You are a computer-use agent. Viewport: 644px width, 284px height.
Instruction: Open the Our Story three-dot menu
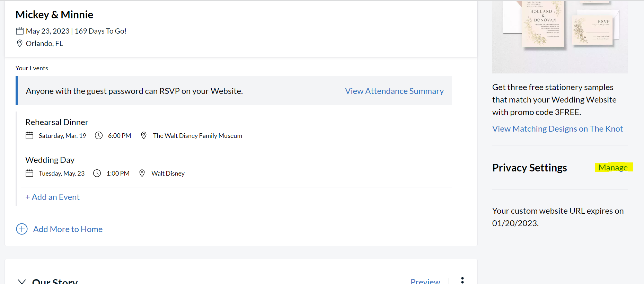coord(462,281)
